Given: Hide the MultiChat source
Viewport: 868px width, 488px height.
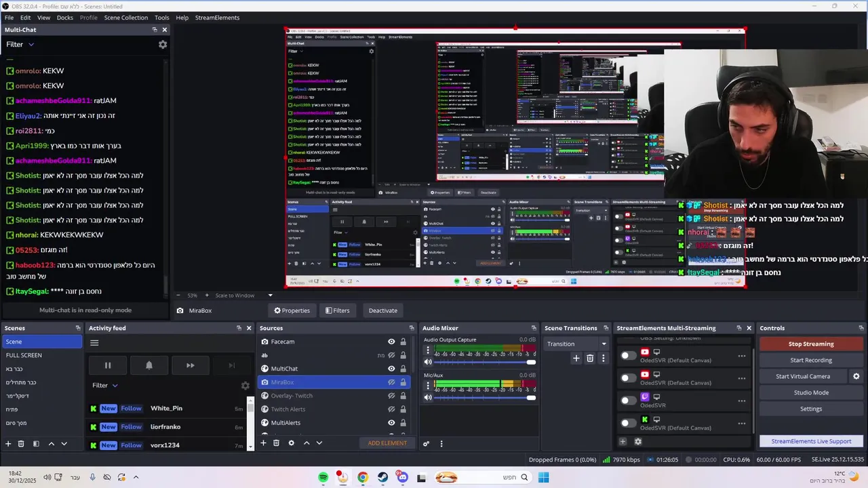Looking at the screenshot, I should click(x=391, y=369).
